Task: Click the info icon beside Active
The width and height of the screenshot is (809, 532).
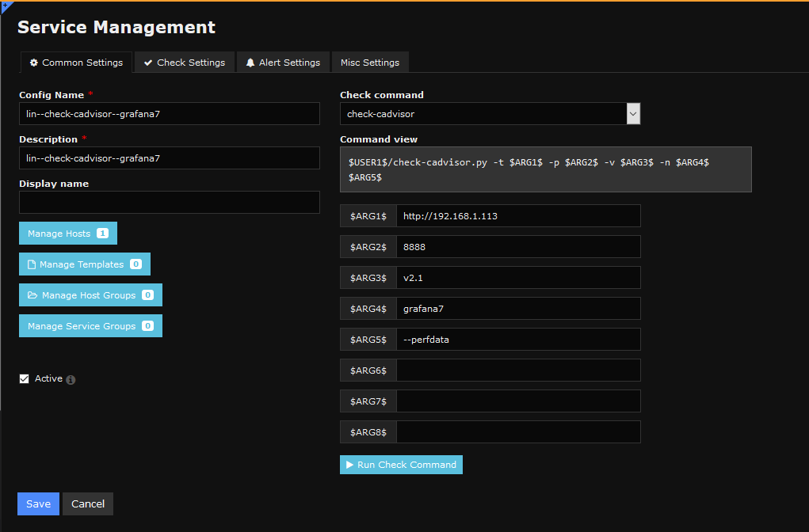Action: coord(71,380)
